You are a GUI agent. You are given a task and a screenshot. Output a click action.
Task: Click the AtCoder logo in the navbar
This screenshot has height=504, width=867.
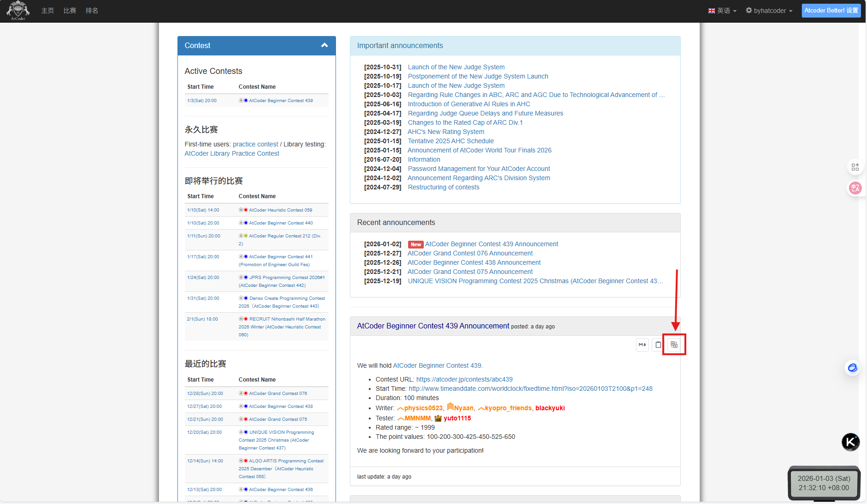pos(18,11)
